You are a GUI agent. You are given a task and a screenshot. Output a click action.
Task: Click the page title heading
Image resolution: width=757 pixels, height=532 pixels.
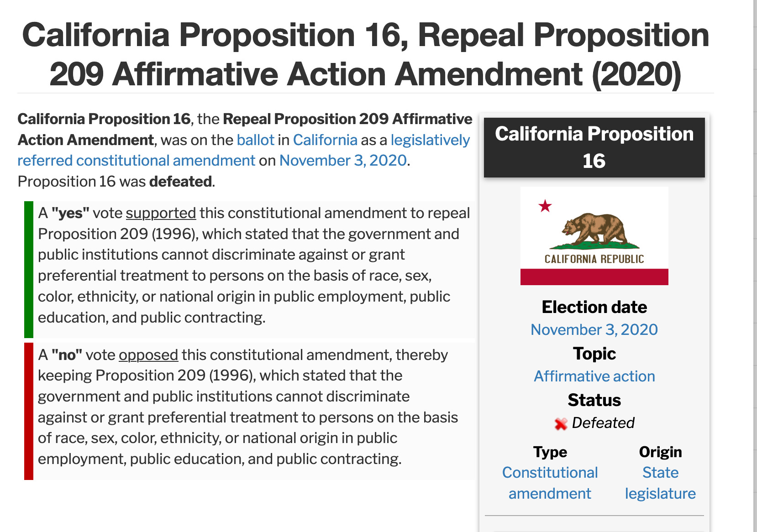pyautogui.click(x=365, y=54)
